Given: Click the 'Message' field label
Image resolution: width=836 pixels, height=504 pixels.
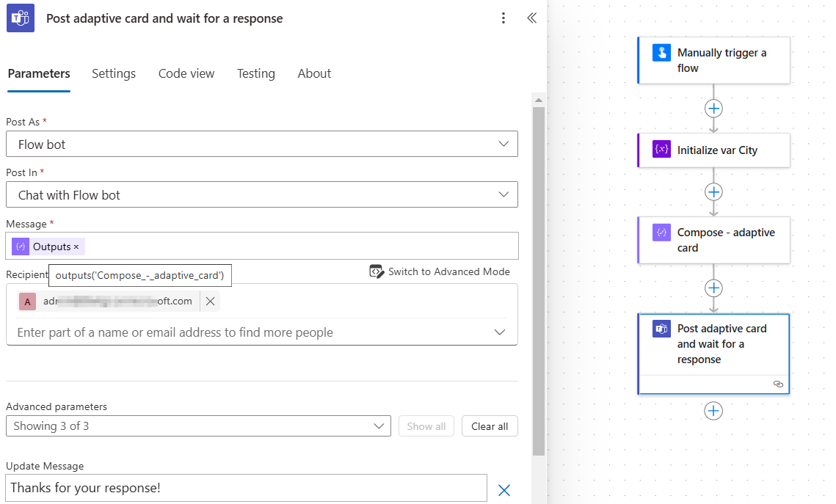Looking at the screenshot, I should pyautogui.click(x=26, y=224).
